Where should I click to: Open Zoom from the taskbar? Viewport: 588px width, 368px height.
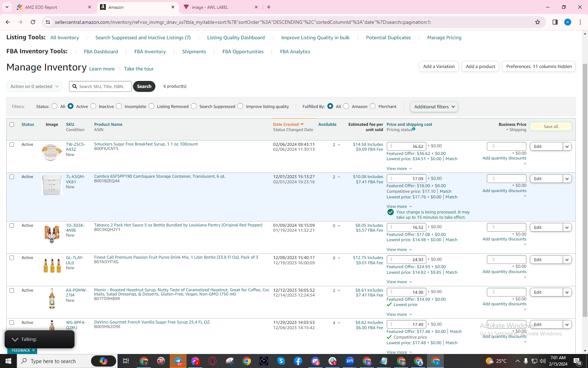pyautogui.click(x=350, y=361)
